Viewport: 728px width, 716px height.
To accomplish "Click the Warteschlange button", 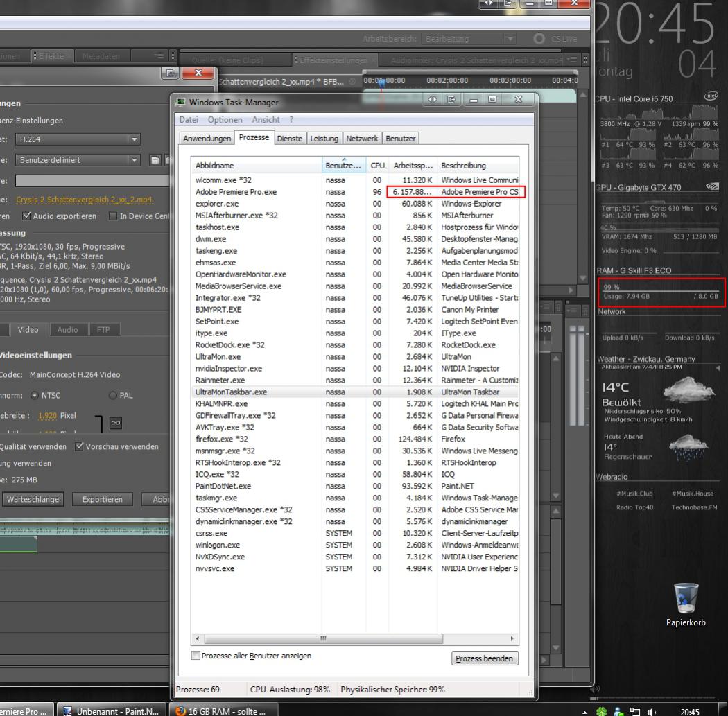I will coord(33,499).
